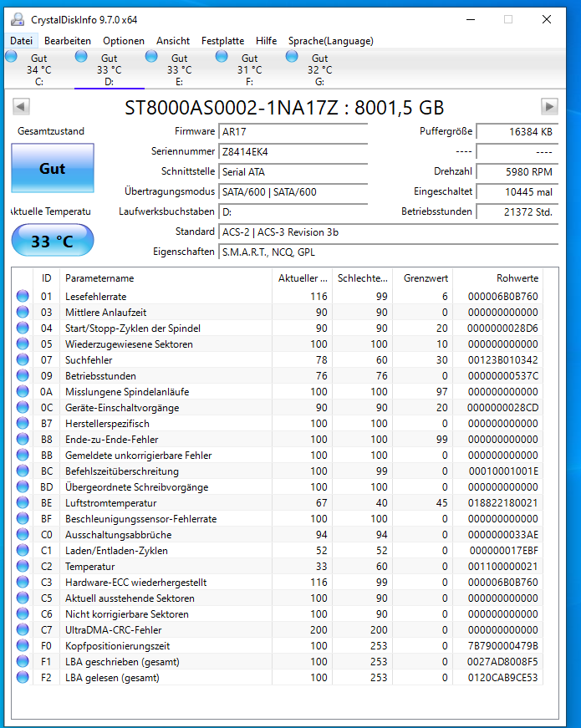Click status orb for Wiederzugewiesene Sektoren row
The image size is (581, 728).
(23, 344)
